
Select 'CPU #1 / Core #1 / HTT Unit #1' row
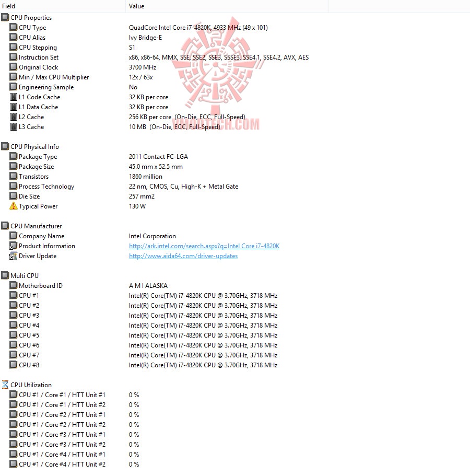point(62,394)
